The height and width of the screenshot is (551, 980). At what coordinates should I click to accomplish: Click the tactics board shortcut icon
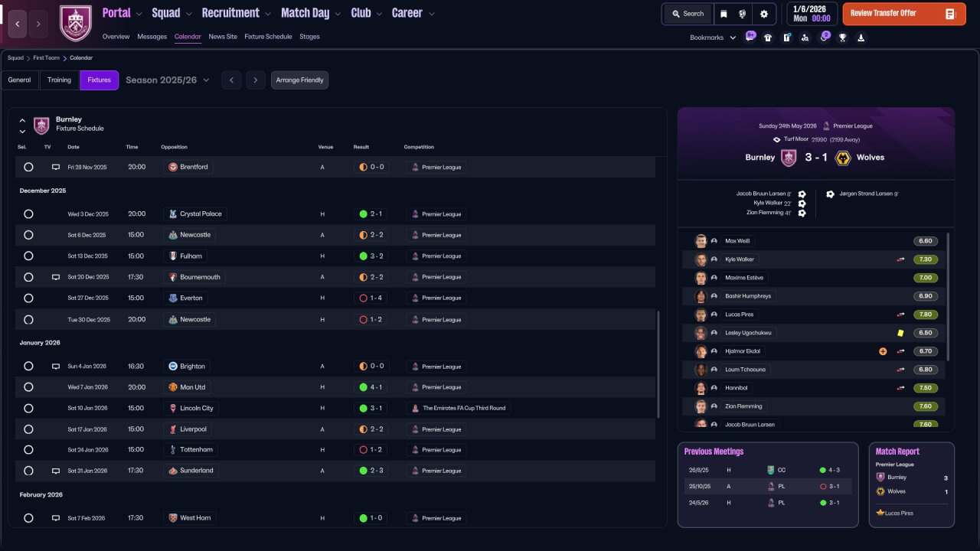pos(786,37)
